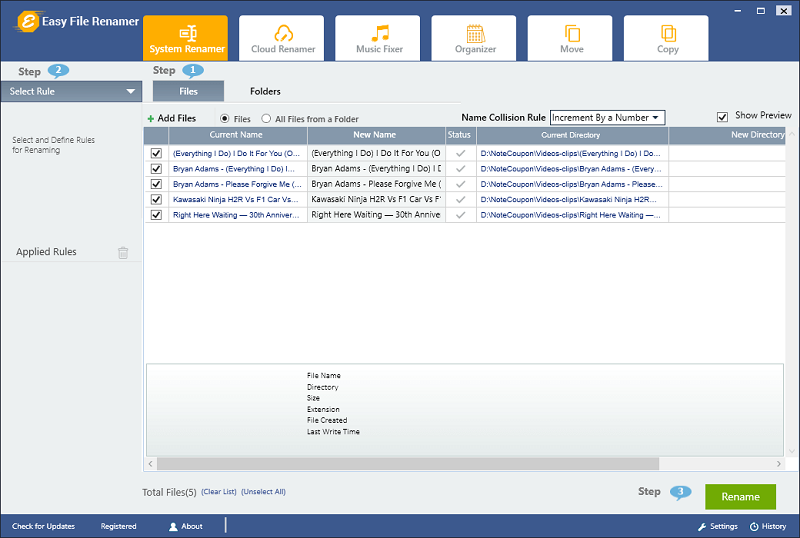Viewport: 800px width, 538px height.
Task: Choose All Files from a Folder radio
Action: [x=266, y=118]
